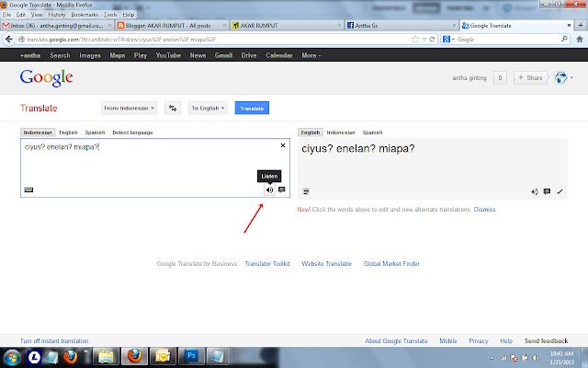Image resolution: width=588 pixels, height=368 pixels.
Task: Open From: Indonesian language dropdown
Action: 129,109
